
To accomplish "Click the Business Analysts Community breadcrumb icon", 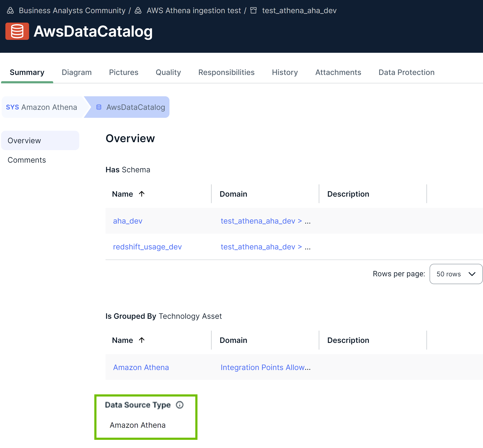I will [x=10, y=10].
